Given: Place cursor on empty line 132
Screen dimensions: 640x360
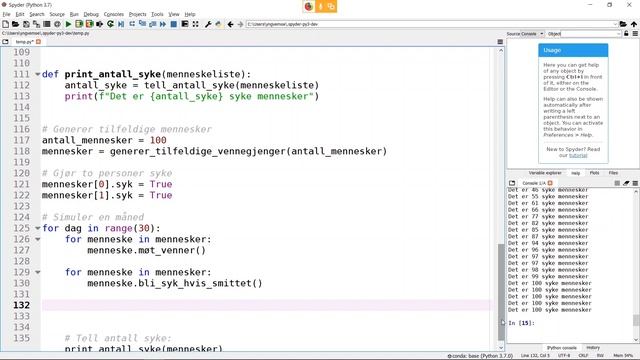Looking at the screenshot, I should (267, 305).
